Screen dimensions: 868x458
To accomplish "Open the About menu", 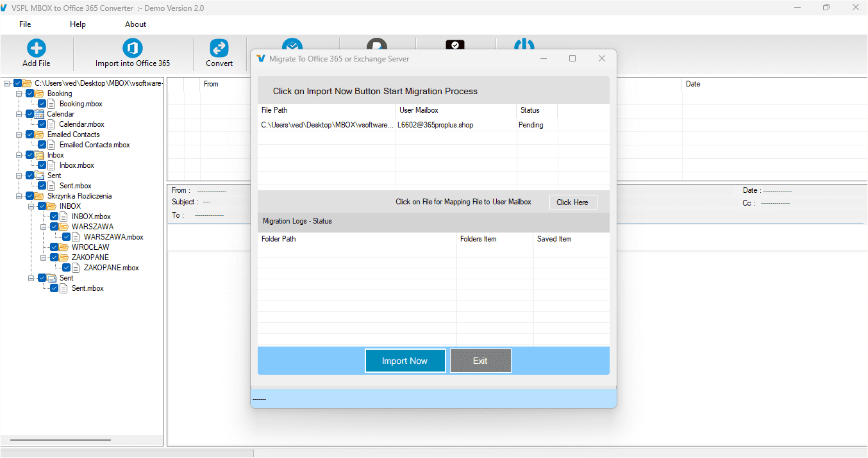I will pos(135,24).
